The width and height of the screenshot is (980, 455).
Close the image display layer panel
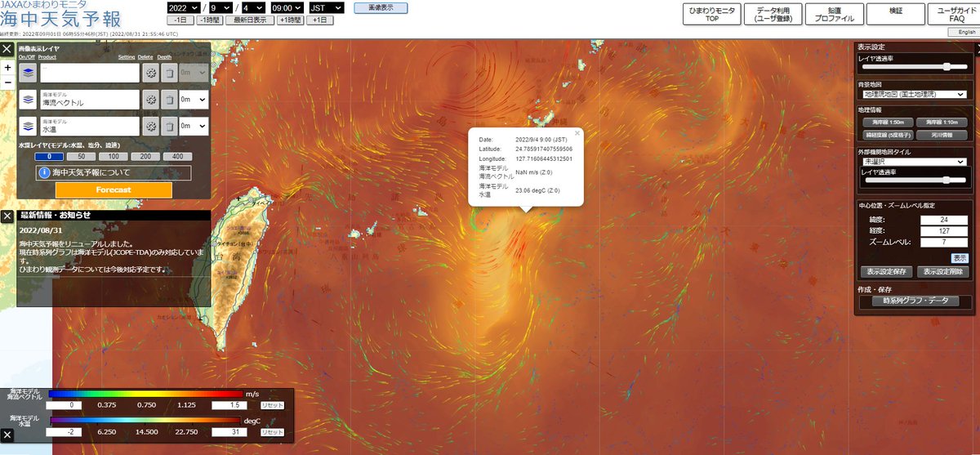pyautogui.click(x=7, y=50)
